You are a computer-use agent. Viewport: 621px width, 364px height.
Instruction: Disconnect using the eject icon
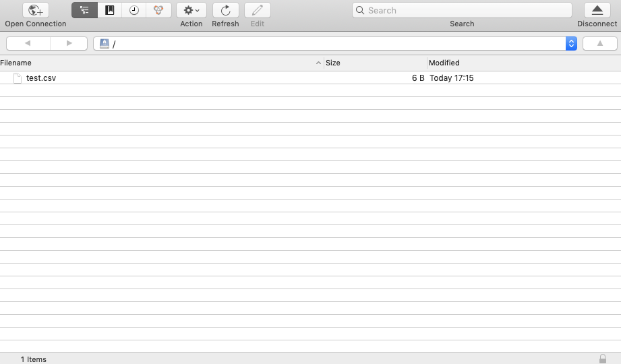click(597, 10)
